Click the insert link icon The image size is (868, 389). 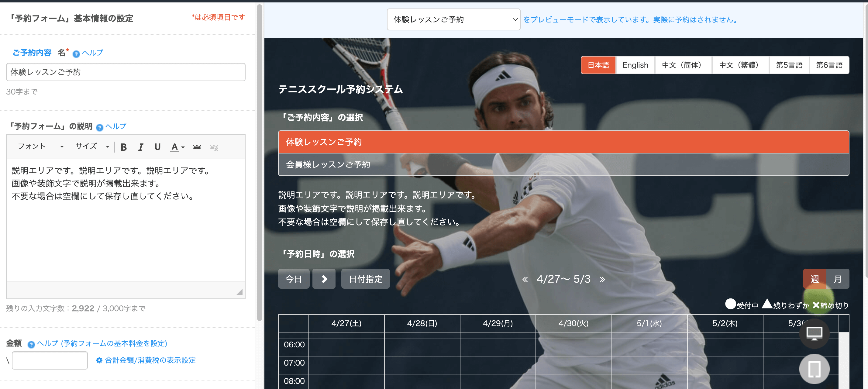click(197, 147)
